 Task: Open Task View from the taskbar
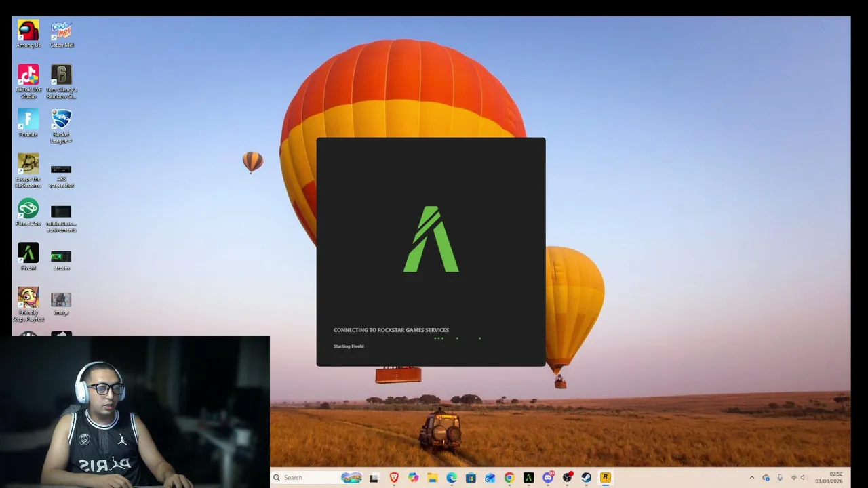pos(374,478)
